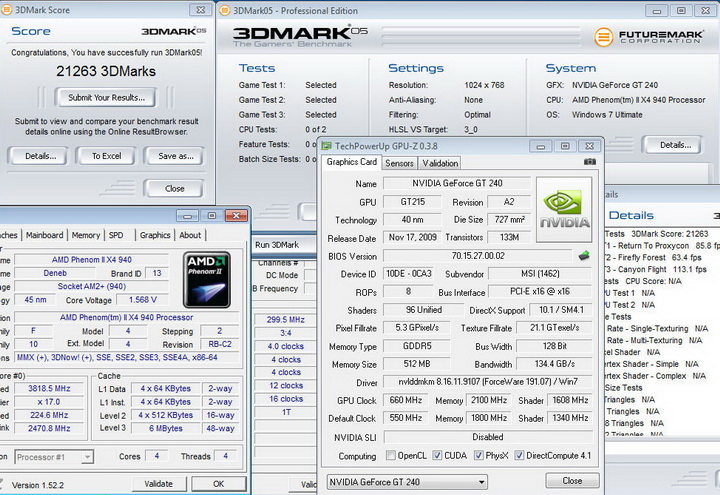Click the BIOS save chip icon in GPU-Z
The image size is (720, 495).
coord(584,256)
